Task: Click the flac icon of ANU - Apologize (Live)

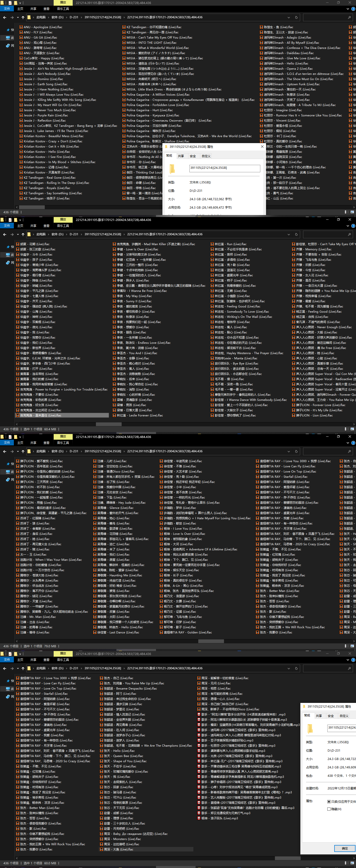Action: [x=21, y=27]
